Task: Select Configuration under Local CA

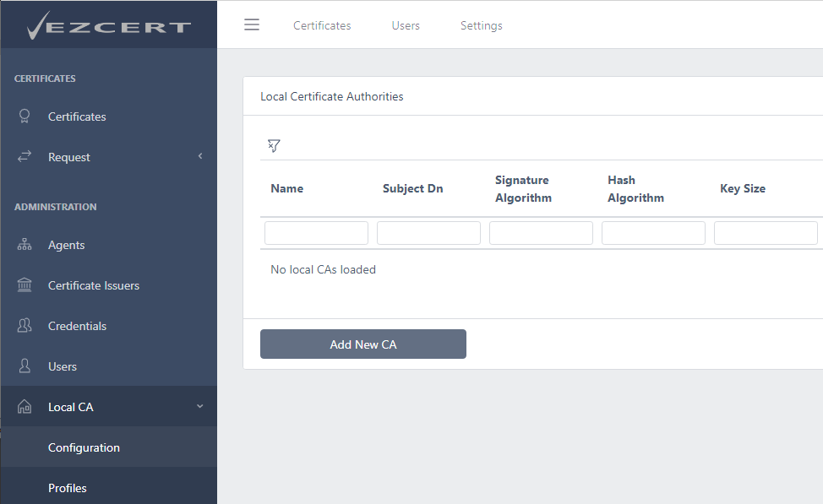Action: (84, 447)
